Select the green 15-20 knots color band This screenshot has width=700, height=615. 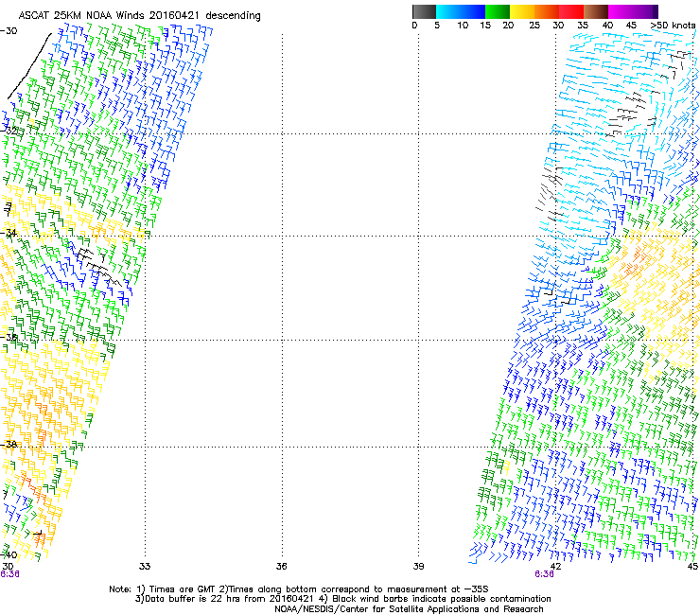coord(498,11)
